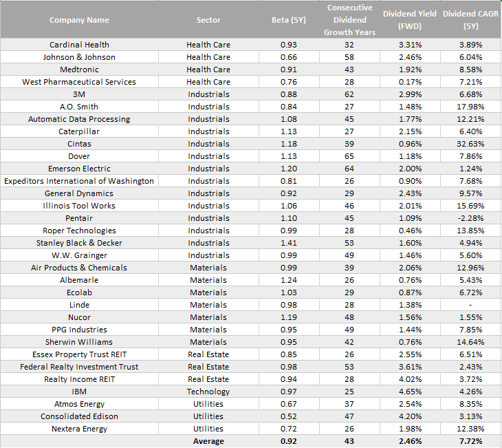
Task: Click the Company Name column header
Action: pyautogui.click(x=79, y=20)
